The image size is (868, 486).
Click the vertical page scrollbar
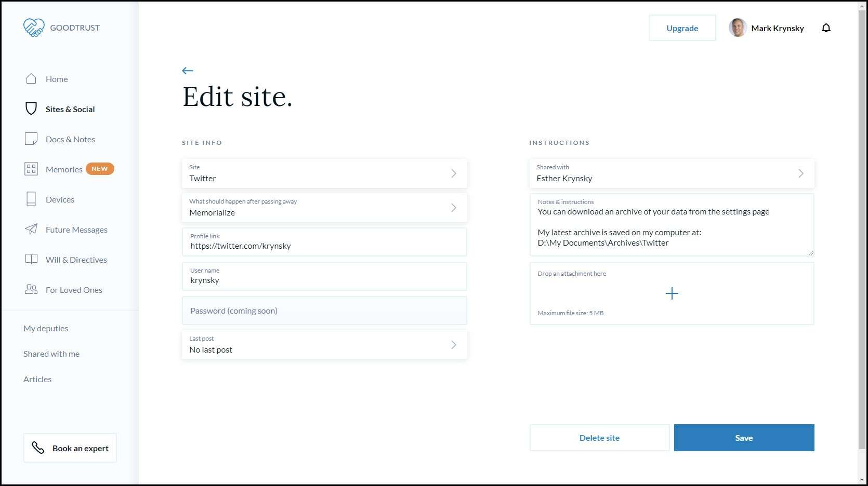click(x=862, y=228)
